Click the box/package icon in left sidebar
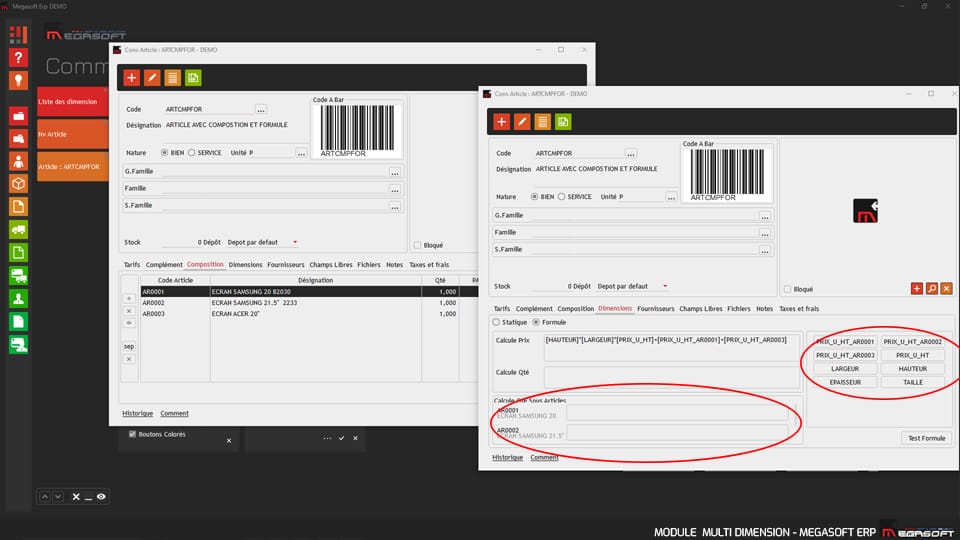 (18, 184)
